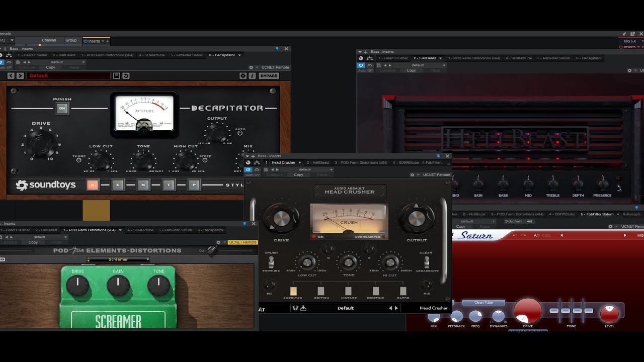Select PRISTINE mode in Head Crusher

[375, 291]
